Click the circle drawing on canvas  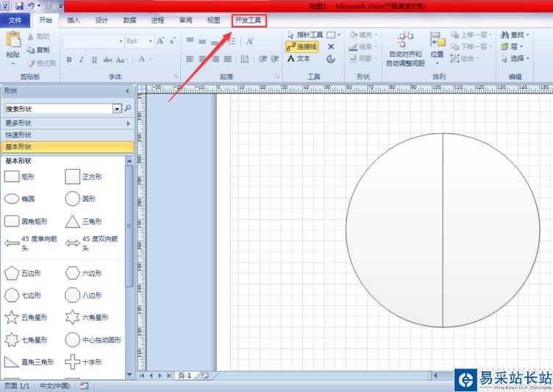[443, 230]
